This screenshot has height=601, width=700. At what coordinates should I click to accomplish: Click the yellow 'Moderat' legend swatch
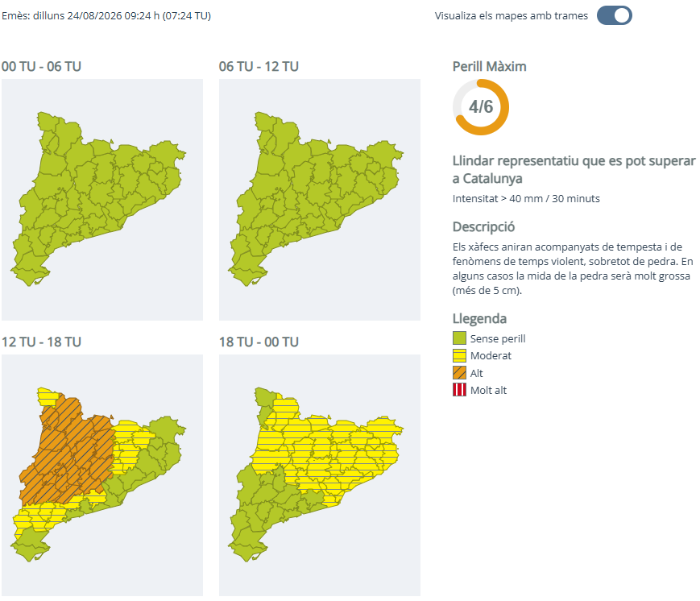coord(459,355)
